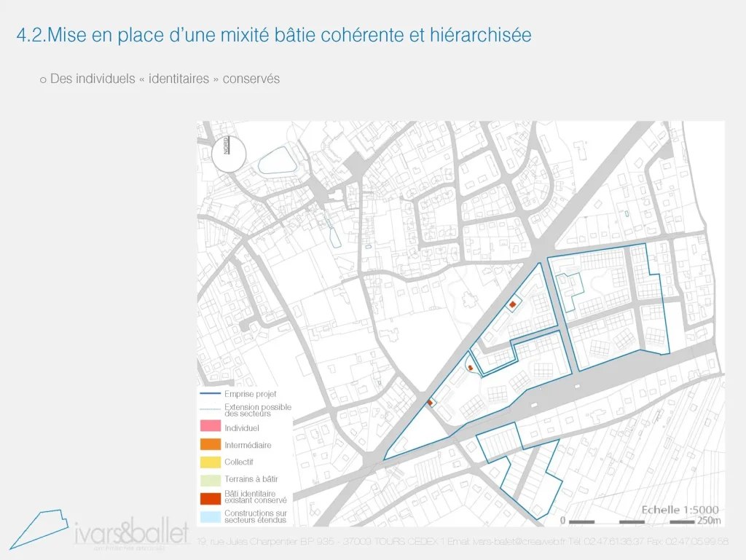The width and height of the screenshot is (746, 560).
Task: Click the light green Terrains à bâtir swatch
Action: [210, 479]
